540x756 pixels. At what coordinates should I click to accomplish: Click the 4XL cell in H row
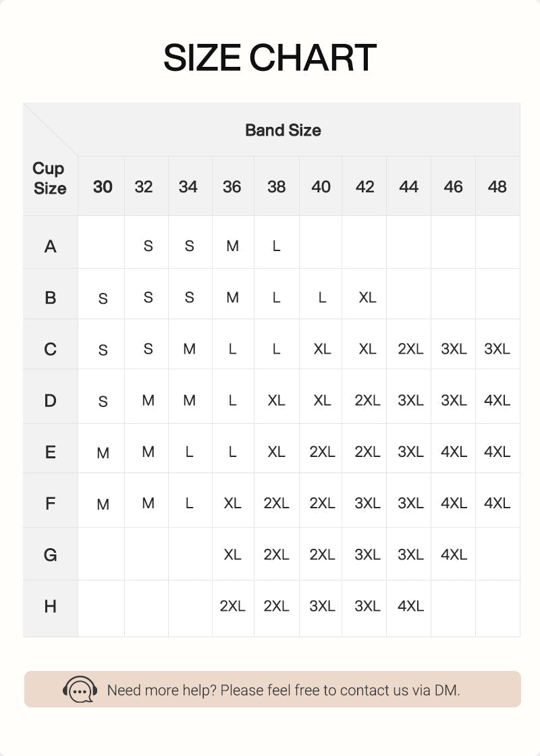[410, 605]
